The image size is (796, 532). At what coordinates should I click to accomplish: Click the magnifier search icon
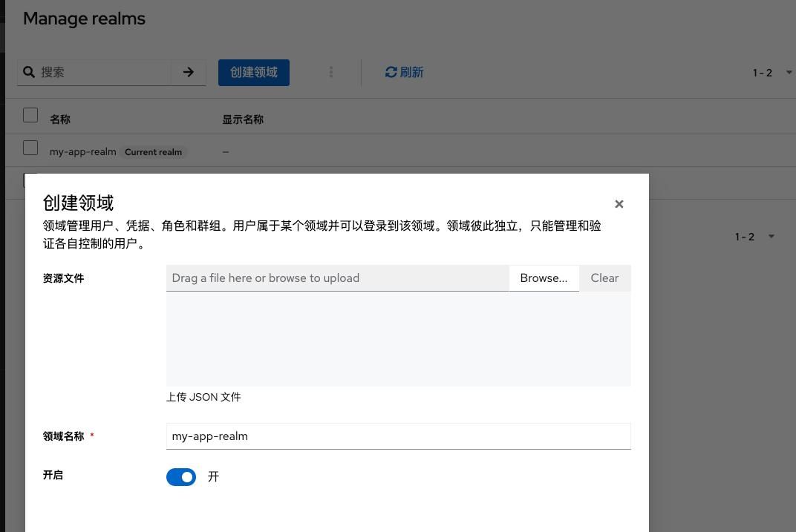29,72
